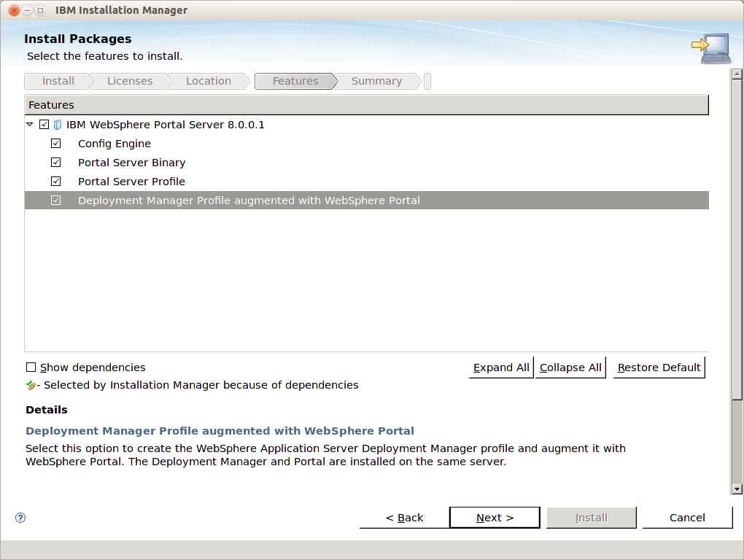The height and width of the screenshot is (560, 744).
Task: Maximize the IBM Installation Manager window
Action: [41, 10]
